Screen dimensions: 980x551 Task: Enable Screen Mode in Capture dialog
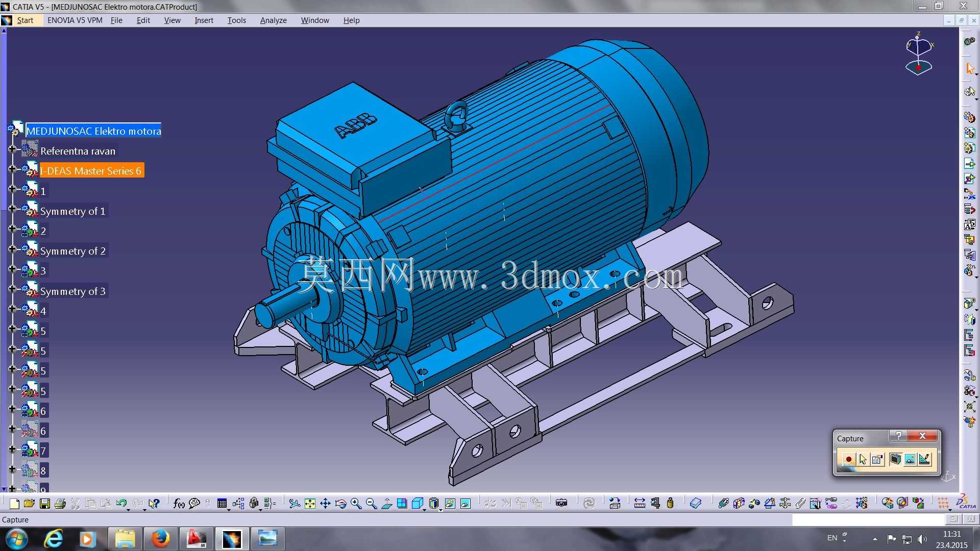click(895, 459)
